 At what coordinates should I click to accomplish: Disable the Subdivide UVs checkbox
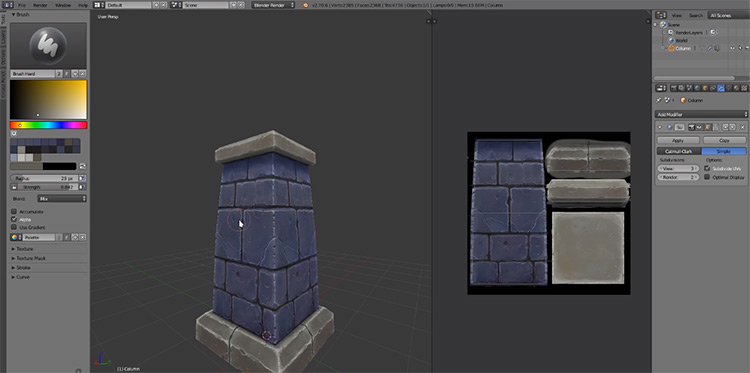pyautogui.click(x=707, y=168)
